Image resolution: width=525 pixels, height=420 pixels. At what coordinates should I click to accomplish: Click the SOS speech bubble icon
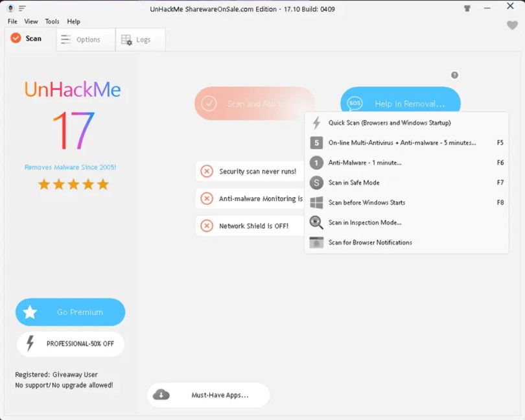point(355,103)
